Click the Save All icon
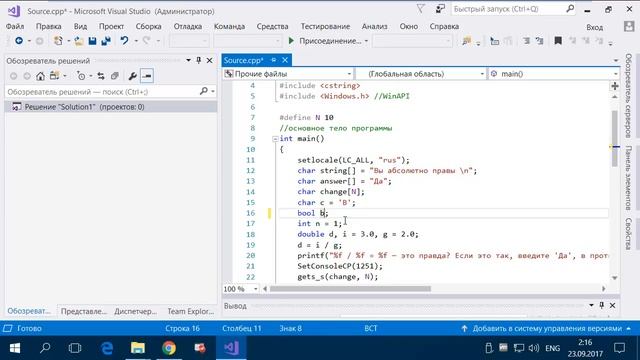640x360 pixels. point(106,41)
